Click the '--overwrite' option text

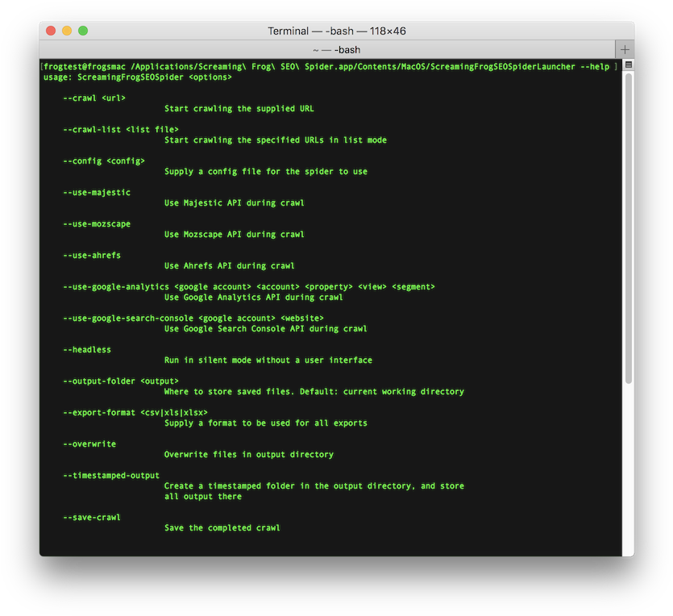[x=89, y=444]
